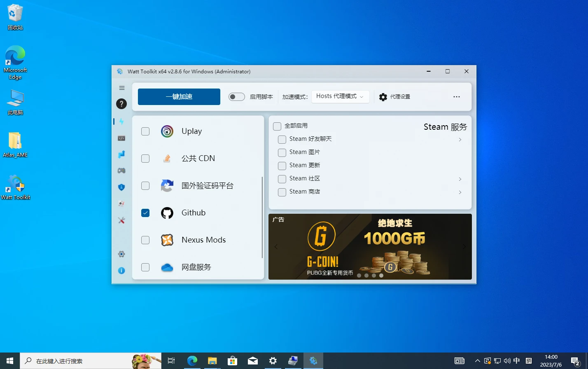Switch the 中 input language indicator
This screenshot has width=588, height=369.
pos(517,361)
